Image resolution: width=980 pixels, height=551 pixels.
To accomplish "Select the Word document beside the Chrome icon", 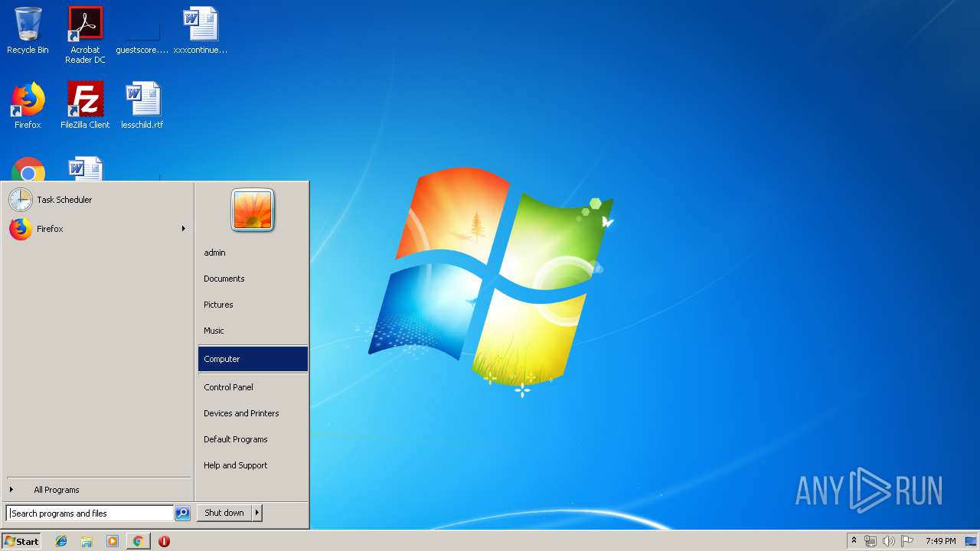I will coord(85,169).
